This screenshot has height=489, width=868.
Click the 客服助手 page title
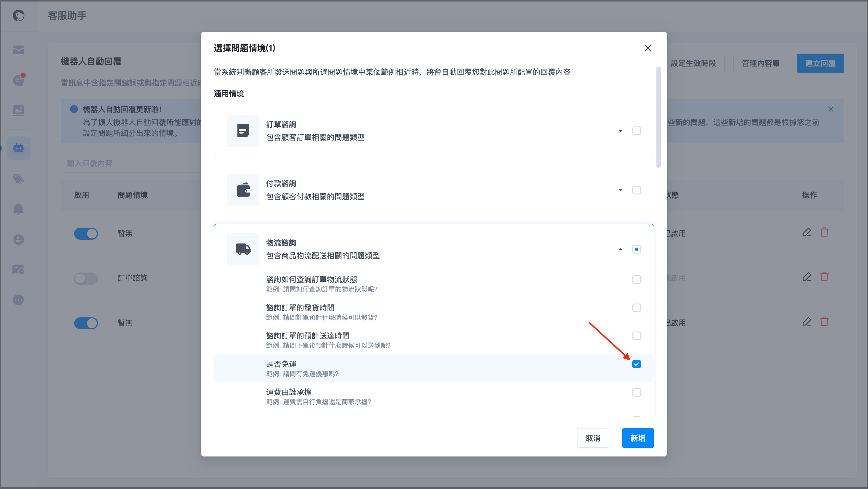pos(67,15)
